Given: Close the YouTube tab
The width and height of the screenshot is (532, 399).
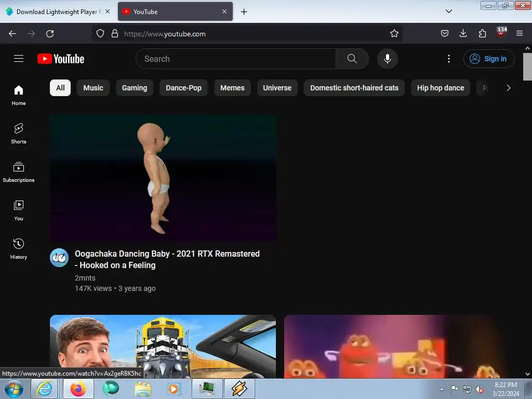Looking at the screenshot, I should [x=224, y=11].
